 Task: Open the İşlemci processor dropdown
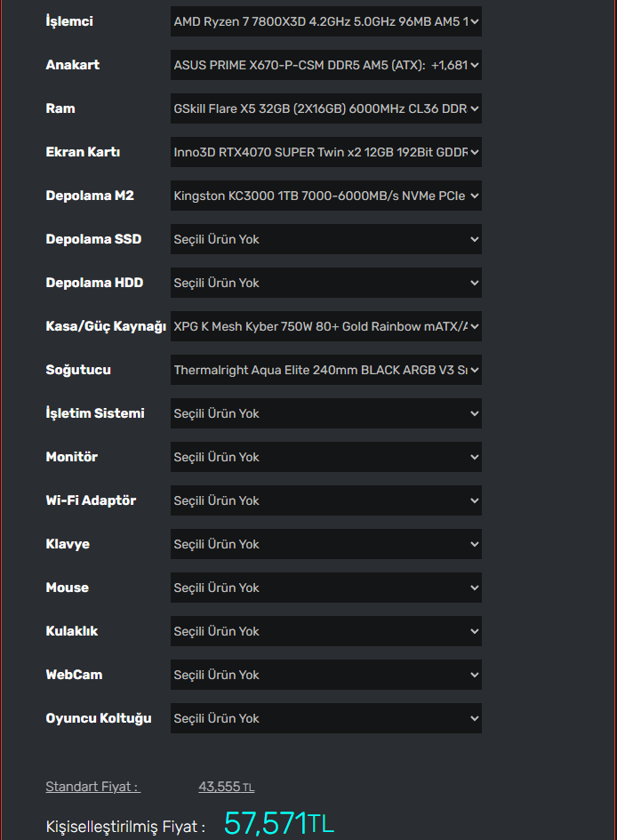[x=325, y=21]
